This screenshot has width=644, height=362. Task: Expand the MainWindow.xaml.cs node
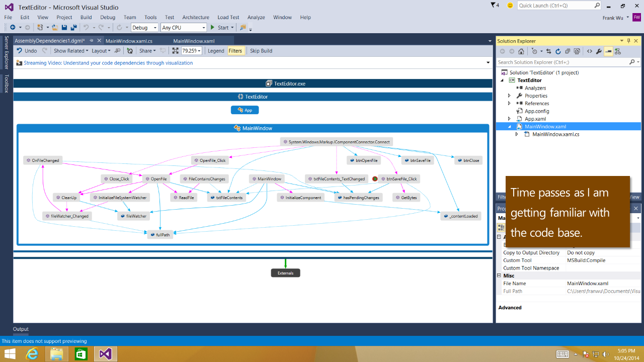coord(517,134)
